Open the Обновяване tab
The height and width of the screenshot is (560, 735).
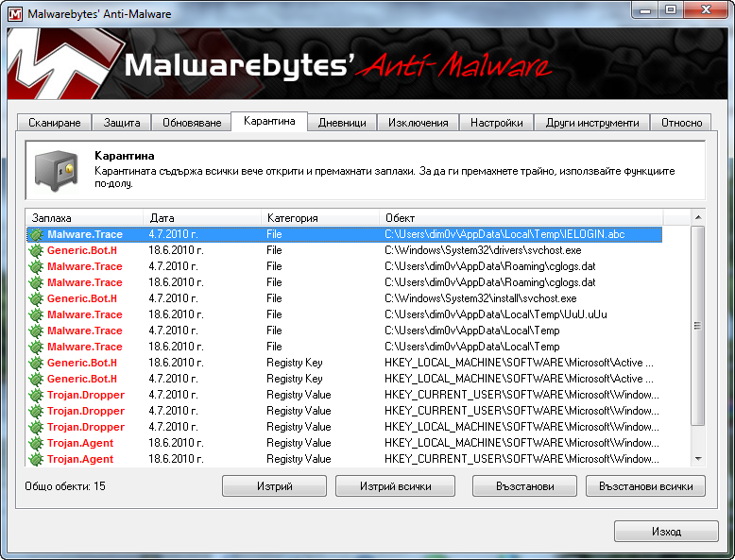point(192,123)
